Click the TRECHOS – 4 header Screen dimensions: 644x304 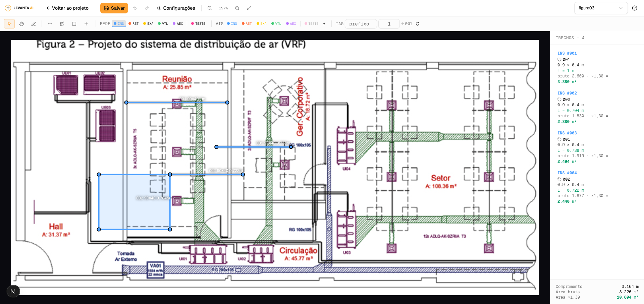[570, 38]
